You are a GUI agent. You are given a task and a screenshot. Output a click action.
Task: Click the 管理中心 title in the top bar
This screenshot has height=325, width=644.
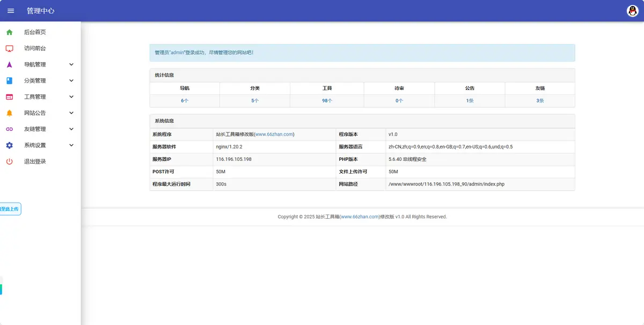click(x=40, y=11)
